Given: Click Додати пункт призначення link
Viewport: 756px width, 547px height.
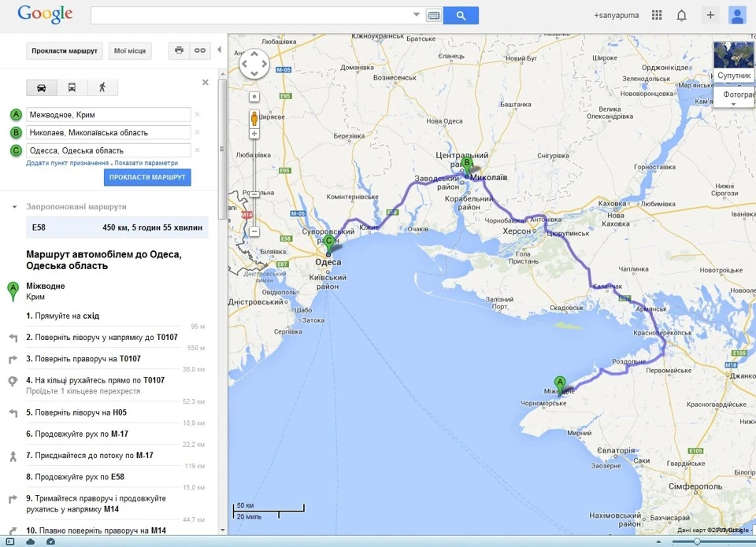Looking at the screenshot, I should click(x=68, y=164).
